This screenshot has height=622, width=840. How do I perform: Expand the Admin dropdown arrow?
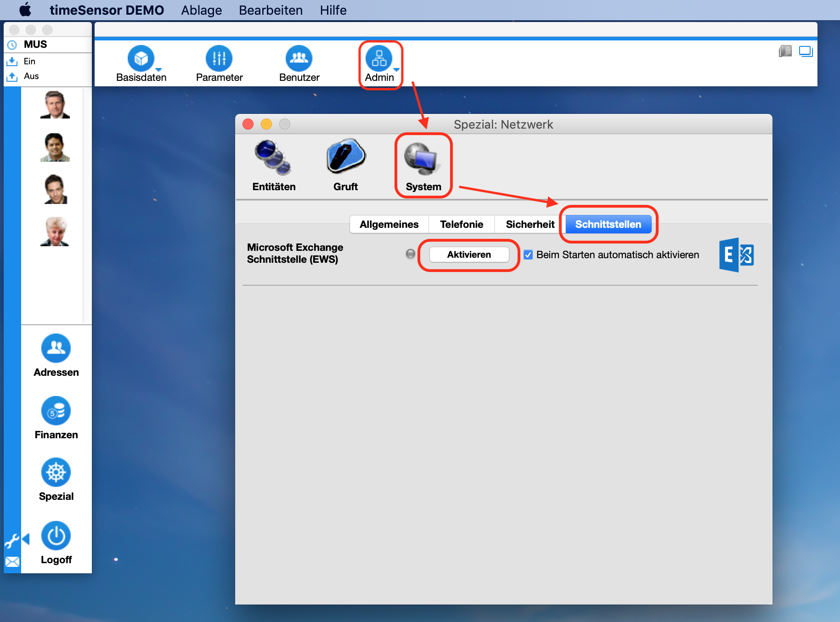(396, 70)
